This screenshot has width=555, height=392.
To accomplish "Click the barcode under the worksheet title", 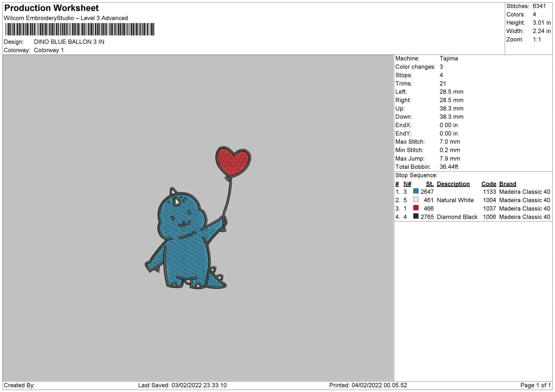I will click(80, 29).
